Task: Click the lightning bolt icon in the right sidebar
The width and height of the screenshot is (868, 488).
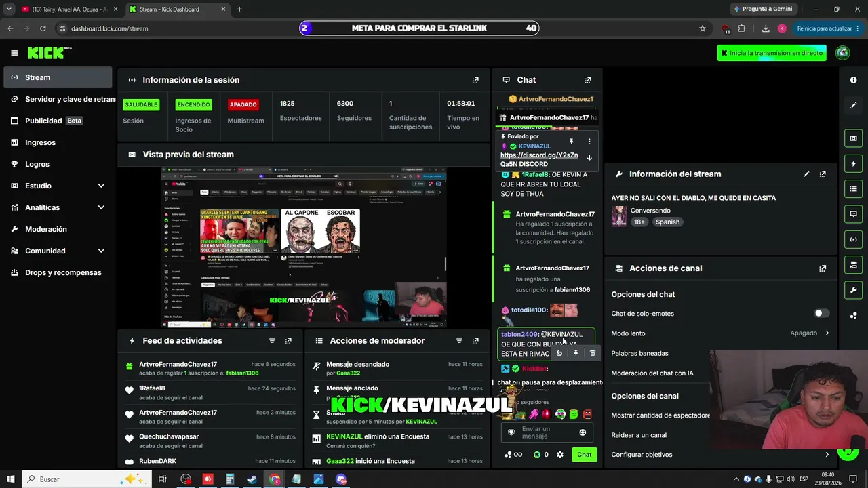Action: pyautogui.click(x=853, y=163)
